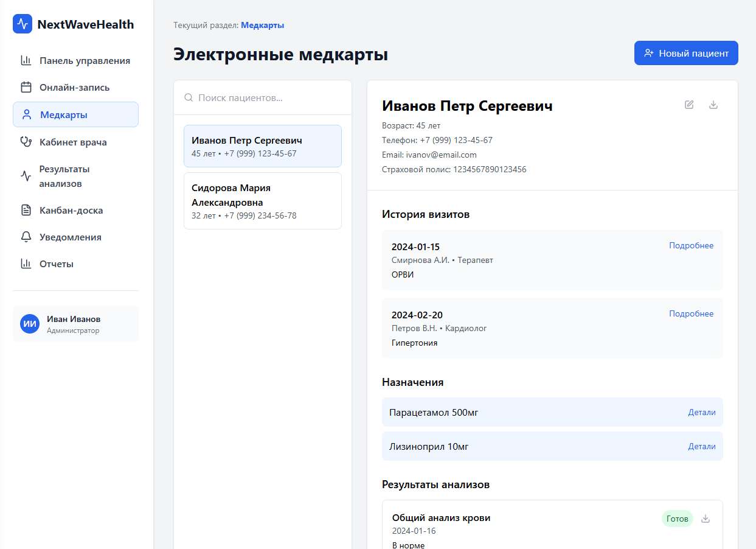The height and width of the screenshot is (549, 756).
Task: Click the NextWaveHealth logo icon
Action: pos(21,24)
